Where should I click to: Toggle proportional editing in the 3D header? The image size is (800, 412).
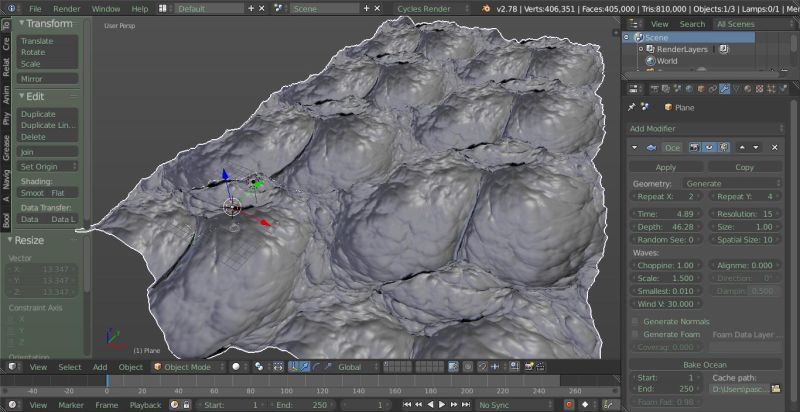[x=468, y=367]
